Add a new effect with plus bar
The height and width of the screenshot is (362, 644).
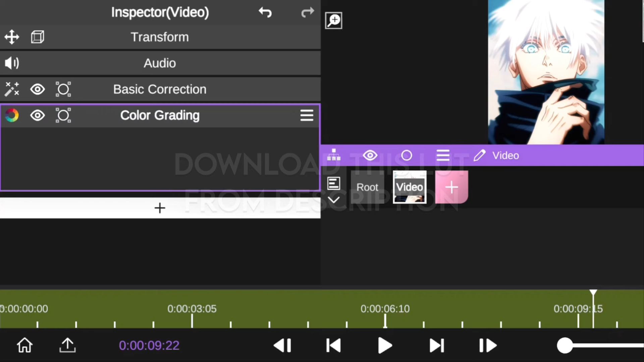coord(160,208)
